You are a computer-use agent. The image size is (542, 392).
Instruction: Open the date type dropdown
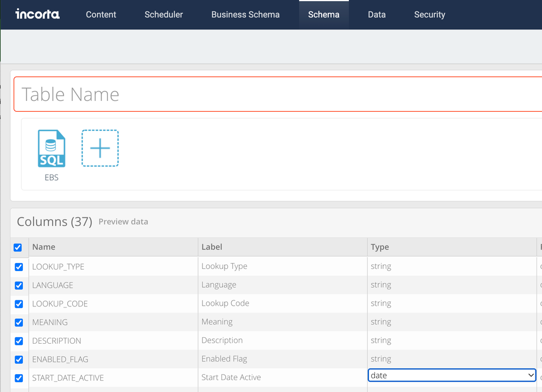(451, 375)
